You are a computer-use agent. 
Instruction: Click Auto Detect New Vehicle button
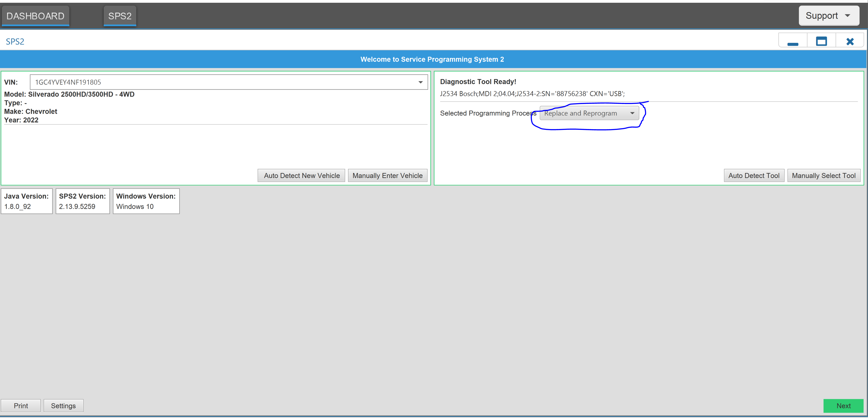point(301,176)
